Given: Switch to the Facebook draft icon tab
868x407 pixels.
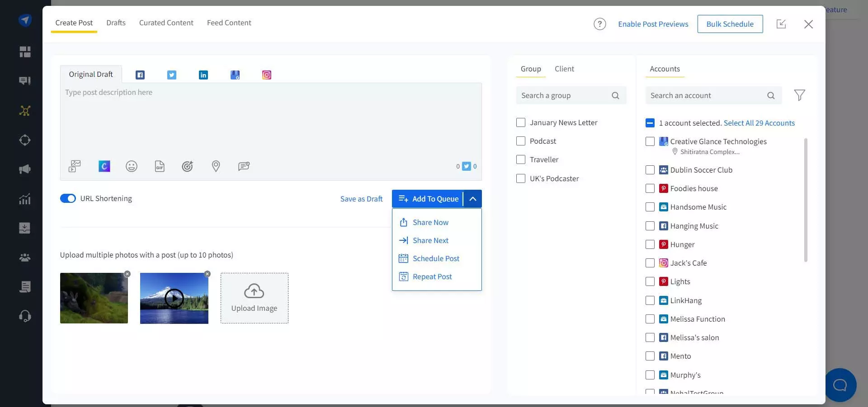Looking at the screenshot, I should (x=140, y=75).
